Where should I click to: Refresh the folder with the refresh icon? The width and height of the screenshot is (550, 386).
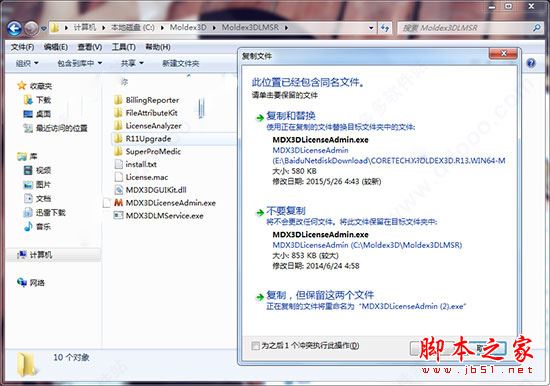[385, 28]
